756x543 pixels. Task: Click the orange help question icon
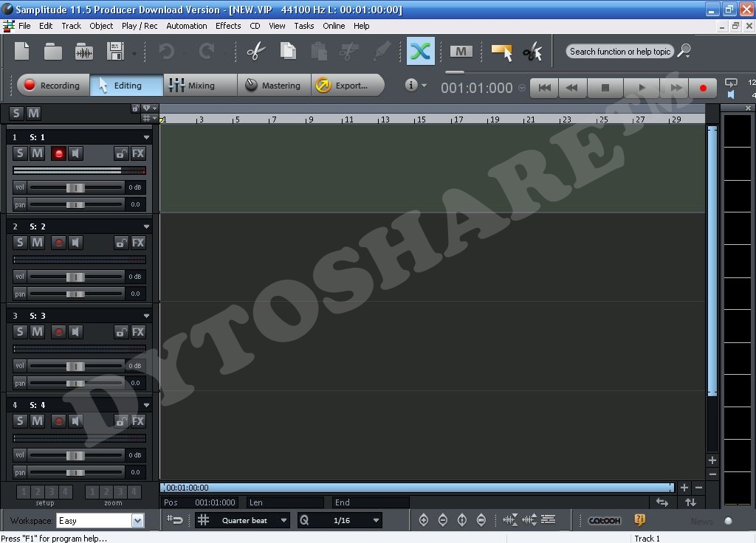(x=640, y=520)
